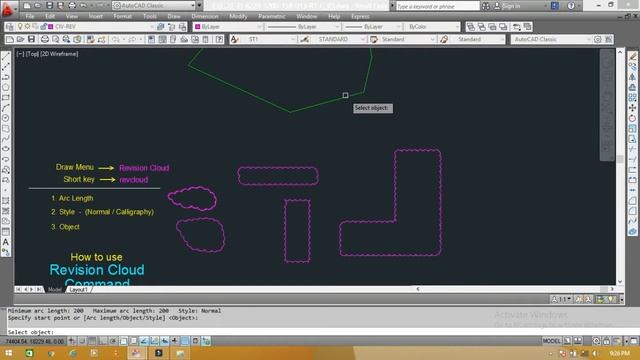Activate the Move modify tool
The height and width of the screenshot is (360, 640).
[632, 108]
